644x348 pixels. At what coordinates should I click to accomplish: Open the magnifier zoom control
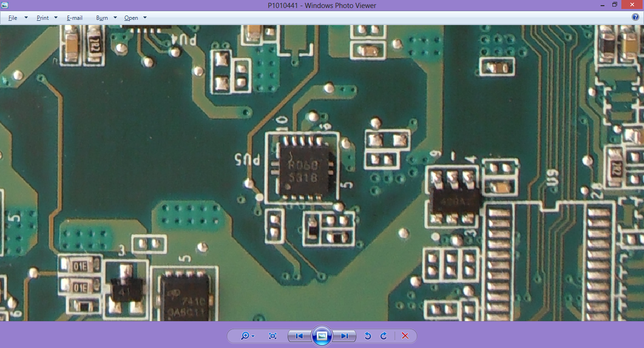[x=248, y=336]
